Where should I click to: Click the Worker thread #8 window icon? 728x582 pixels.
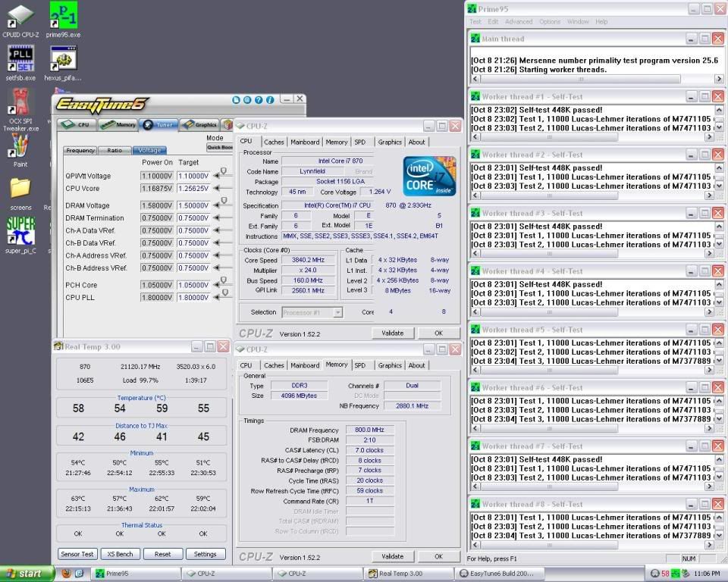coord(475,504)
